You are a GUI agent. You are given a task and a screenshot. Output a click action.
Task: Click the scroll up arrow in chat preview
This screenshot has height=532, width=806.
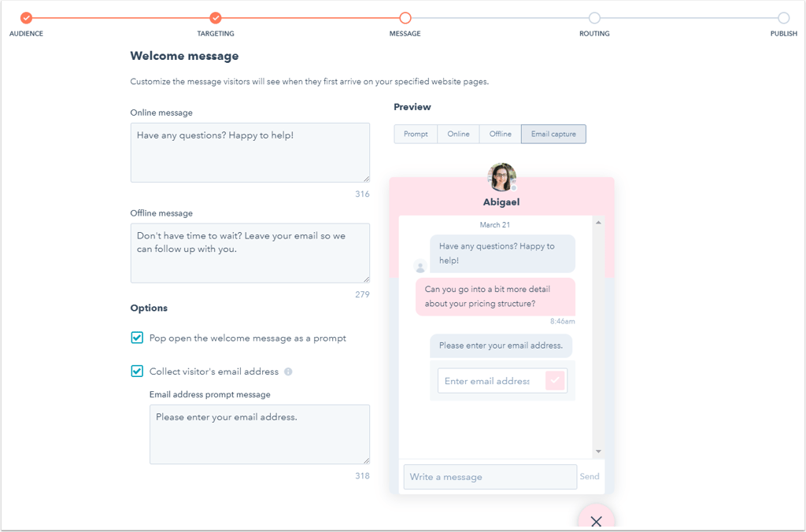(x=598, y=223)
